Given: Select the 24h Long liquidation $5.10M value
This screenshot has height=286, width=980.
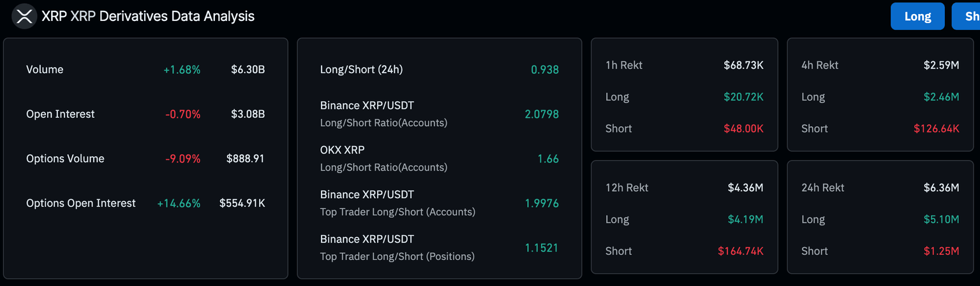Looking at the screenshot, I should tap(941, 219).
